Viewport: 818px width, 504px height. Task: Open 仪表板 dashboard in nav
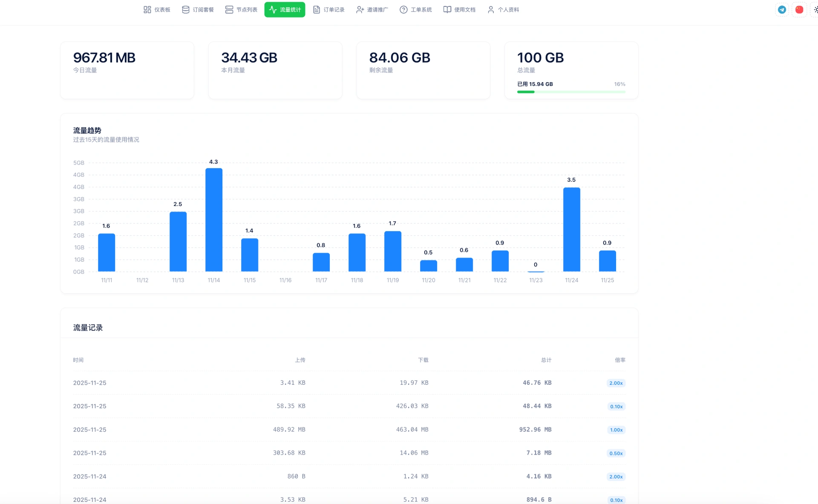(157, 9)
